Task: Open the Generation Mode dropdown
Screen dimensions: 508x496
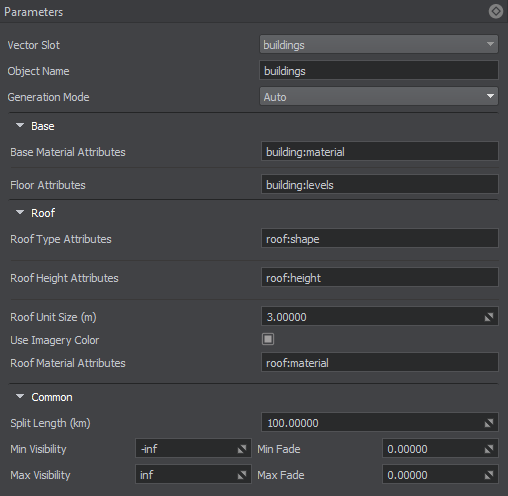Action: [x=379, y=96]
